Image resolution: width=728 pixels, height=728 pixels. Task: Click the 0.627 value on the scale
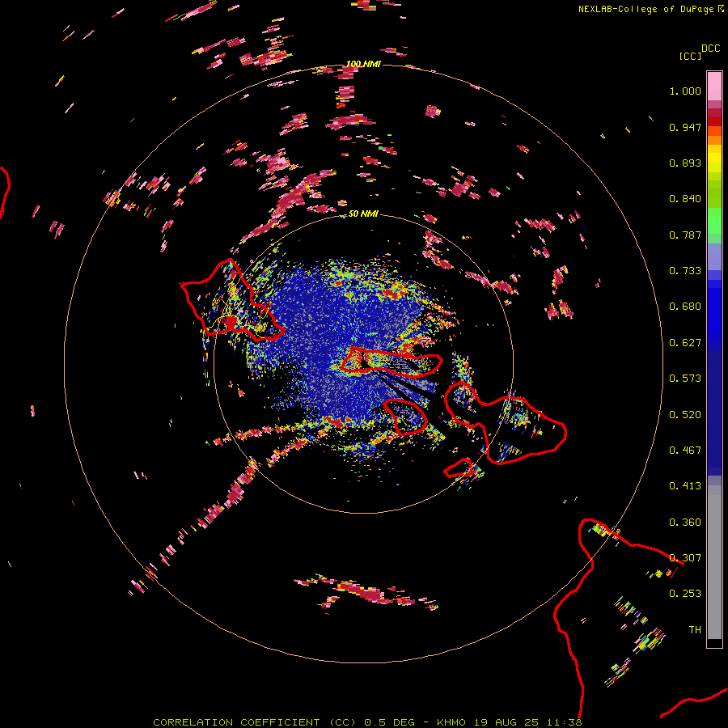[x=685, y=343]
